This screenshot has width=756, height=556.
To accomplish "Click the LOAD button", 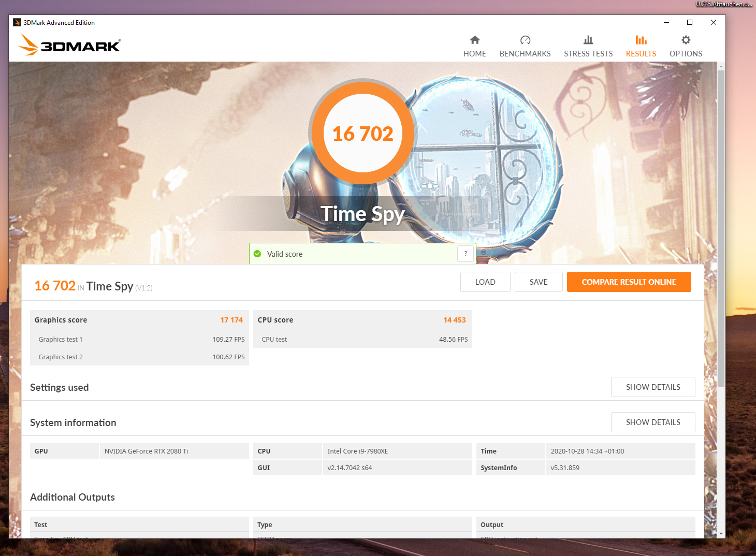I will pos(485,282).
